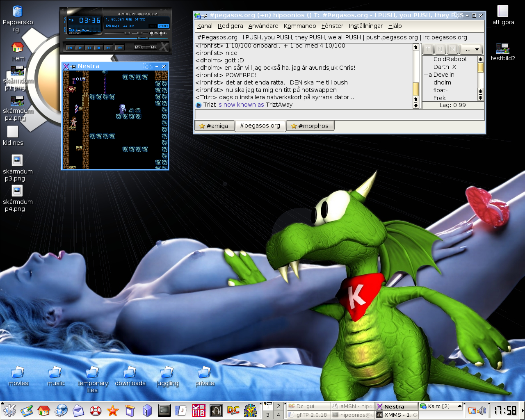Image resolution: width=525 pixels, height=420 pixels.
Task: Stop playback in XMMS
Action: (99, 48)
